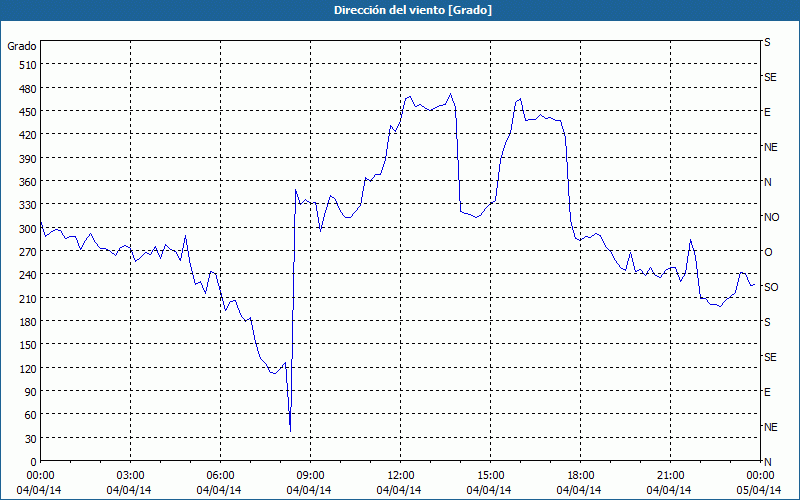800x500 pixels.
Task: Click the 210 y-axis value
Action: click(x=28, y=298)
